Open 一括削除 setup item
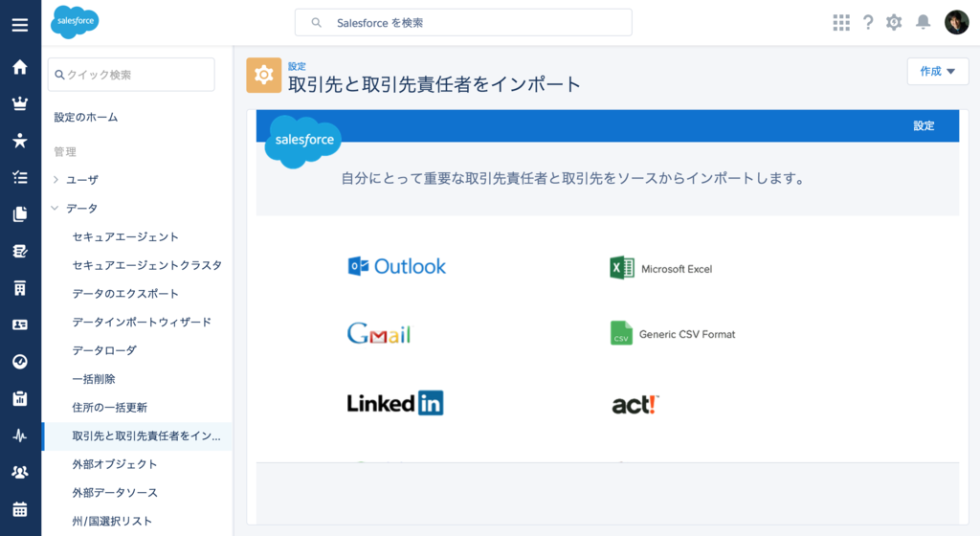Image resolution: width=980 pixels, height=536 pixels. click(94, 379)
